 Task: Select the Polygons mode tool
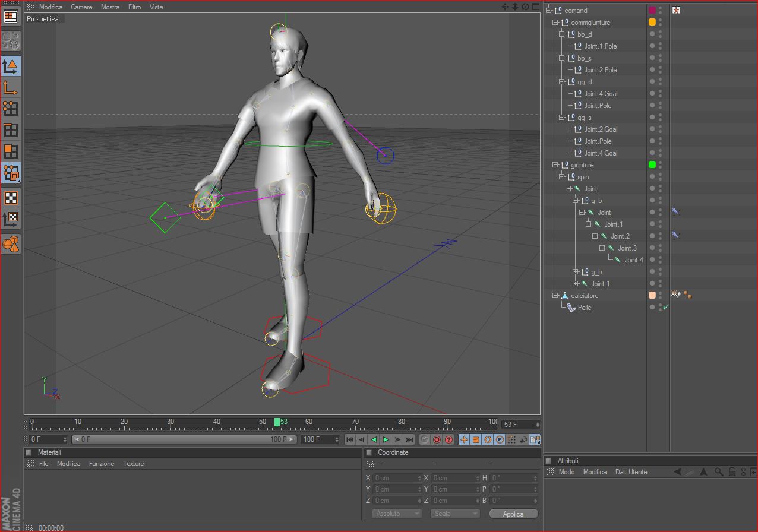coord(11,151)
